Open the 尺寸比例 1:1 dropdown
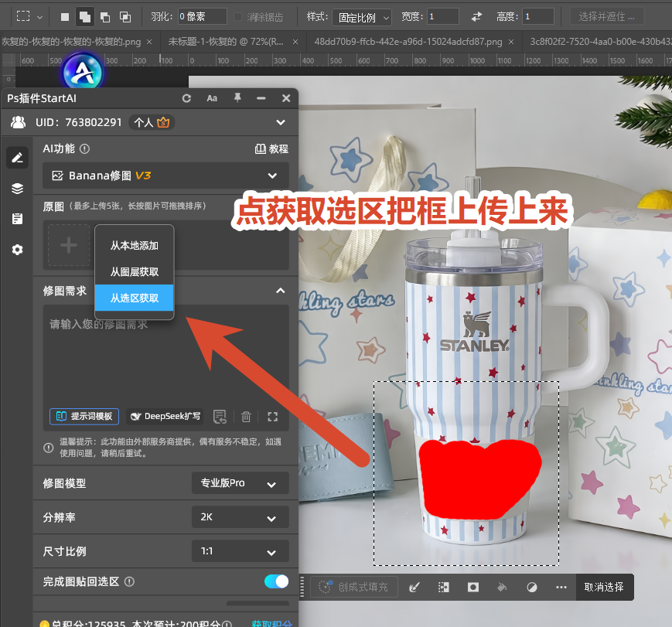This screenshot has width=672, height=627. pyautogui.click(x=240, y=551)
